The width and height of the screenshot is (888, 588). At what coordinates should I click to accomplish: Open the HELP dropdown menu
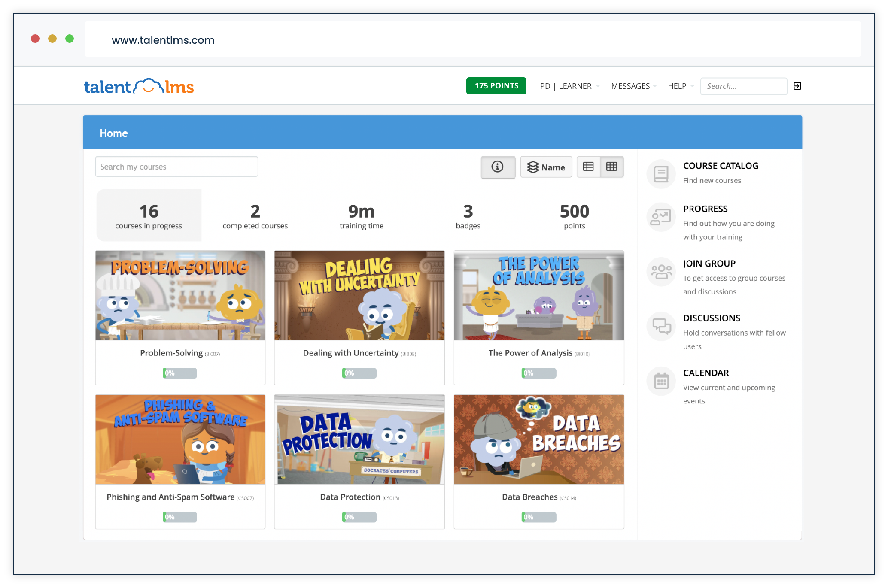pyautogui.click(x=681, y=86)
